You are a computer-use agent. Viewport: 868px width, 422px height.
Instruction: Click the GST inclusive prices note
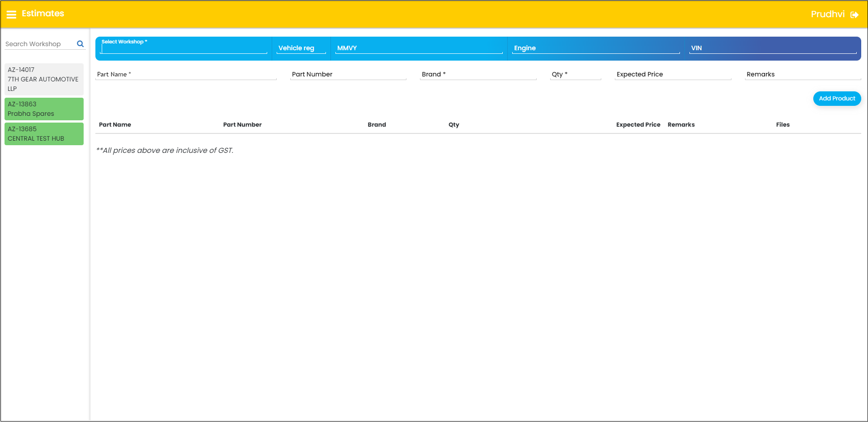coord(165,150)
